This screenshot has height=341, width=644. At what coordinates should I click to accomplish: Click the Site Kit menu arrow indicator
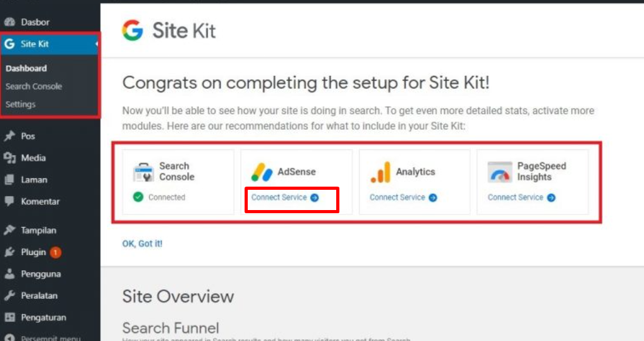[x=97, y=44]
